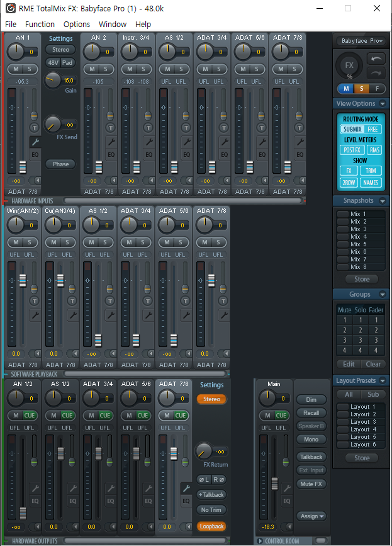Click the FX Return knob

[x=203, y=450]
